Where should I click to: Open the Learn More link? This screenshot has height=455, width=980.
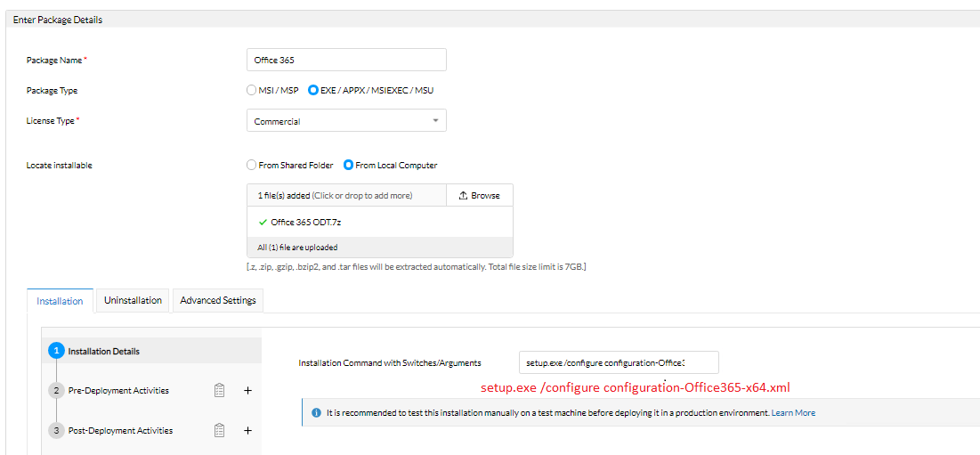793,413
